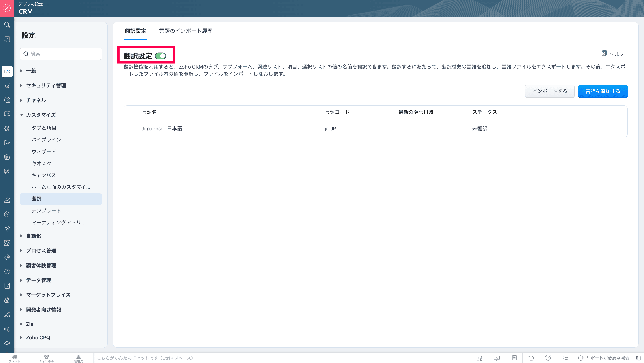Viewport: 644px width, 363px height.
Task: Click the 検索 settings search field
Action: click(x=61, y=54)
